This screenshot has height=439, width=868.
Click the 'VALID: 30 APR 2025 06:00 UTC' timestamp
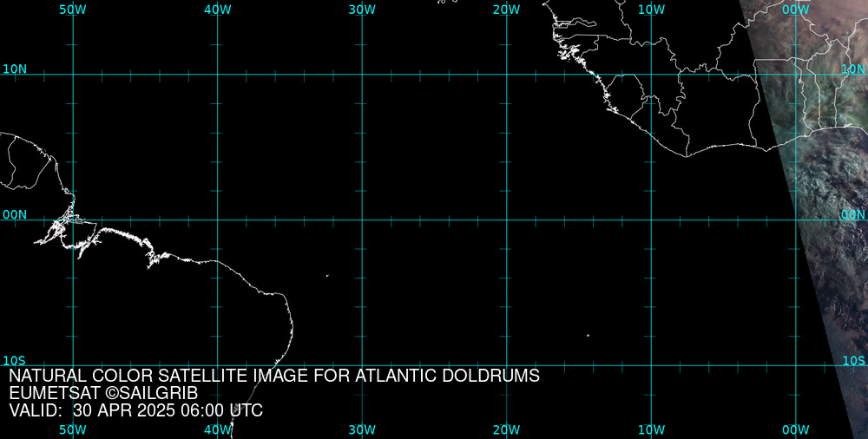coord(135,410)
